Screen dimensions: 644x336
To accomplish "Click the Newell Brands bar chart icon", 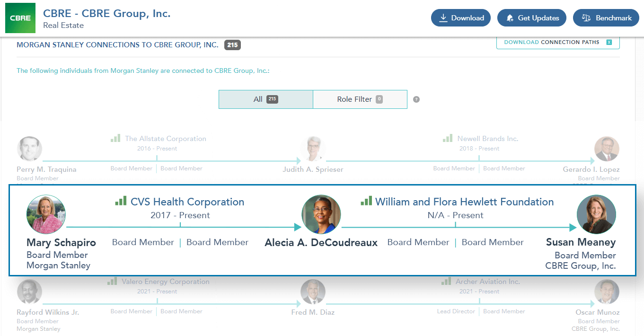I will click(x=448, y=139).
